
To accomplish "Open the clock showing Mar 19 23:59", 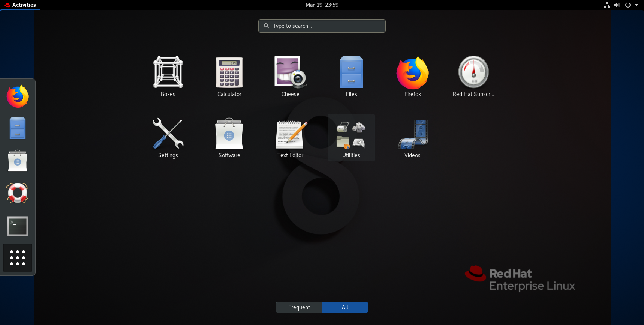I will pos(322,5).
